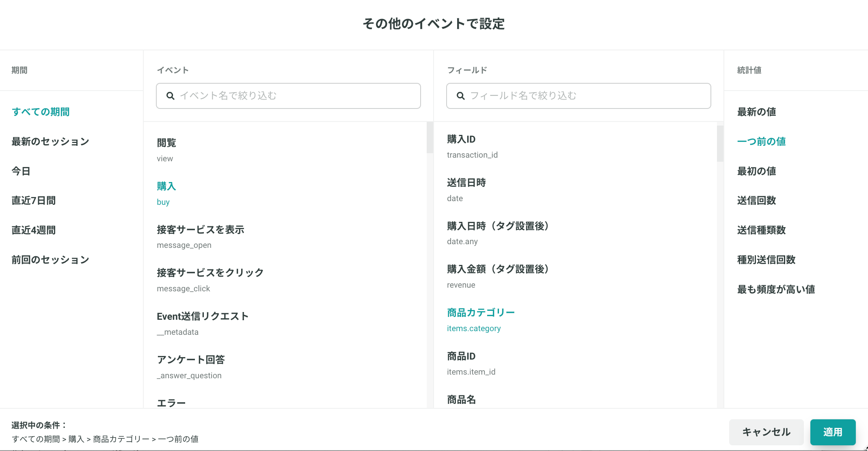Choose 直近7日間 as the period

[34, 200]
